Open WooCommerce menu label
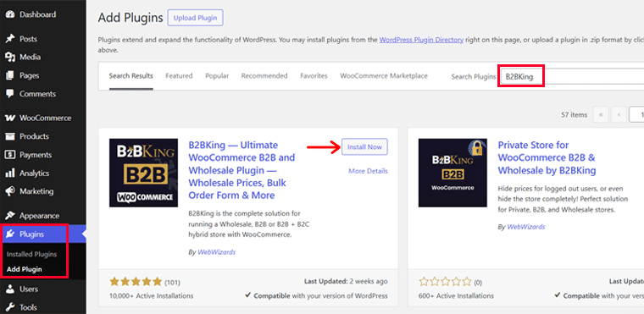Screen dimensions: 644x314 45,118
